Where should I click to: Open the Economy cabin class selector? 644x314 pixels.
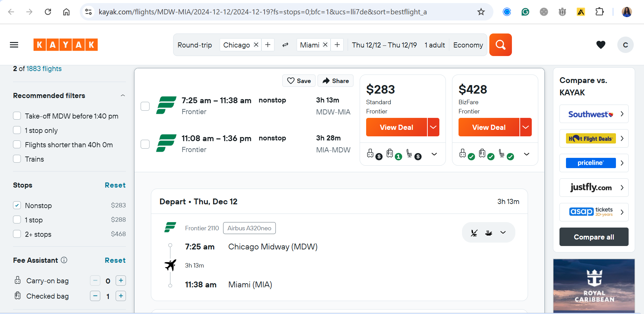(x=468, y=45)
